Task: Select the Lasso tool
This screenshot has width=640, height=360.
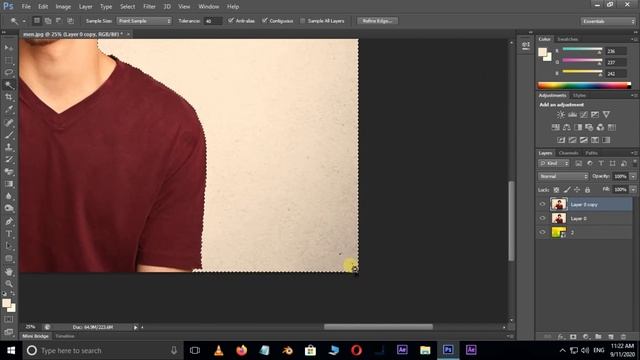Action: pyautogui.click(x=9, y=73)
